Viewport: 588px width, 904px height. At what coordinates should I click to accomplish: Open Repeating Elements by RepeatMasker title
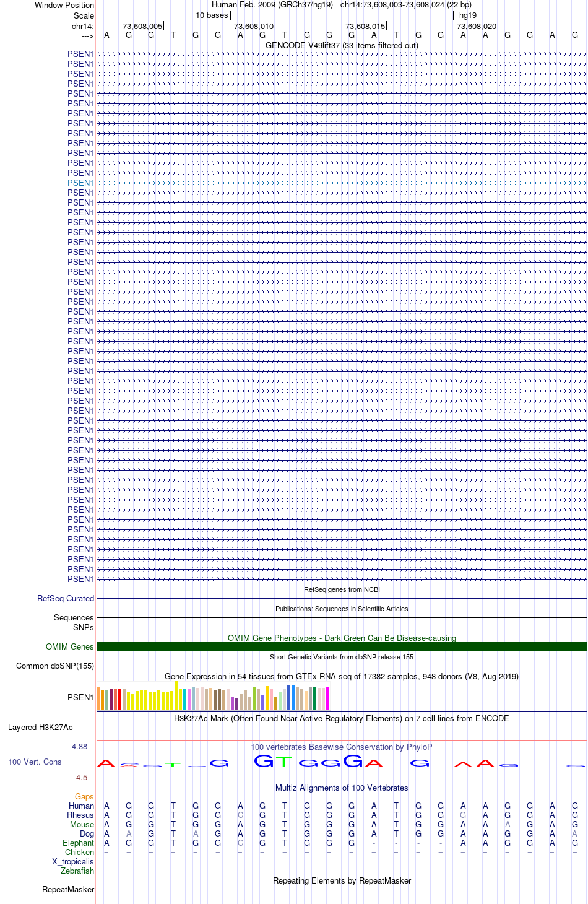pyautogui.click(x=342, y=880)
